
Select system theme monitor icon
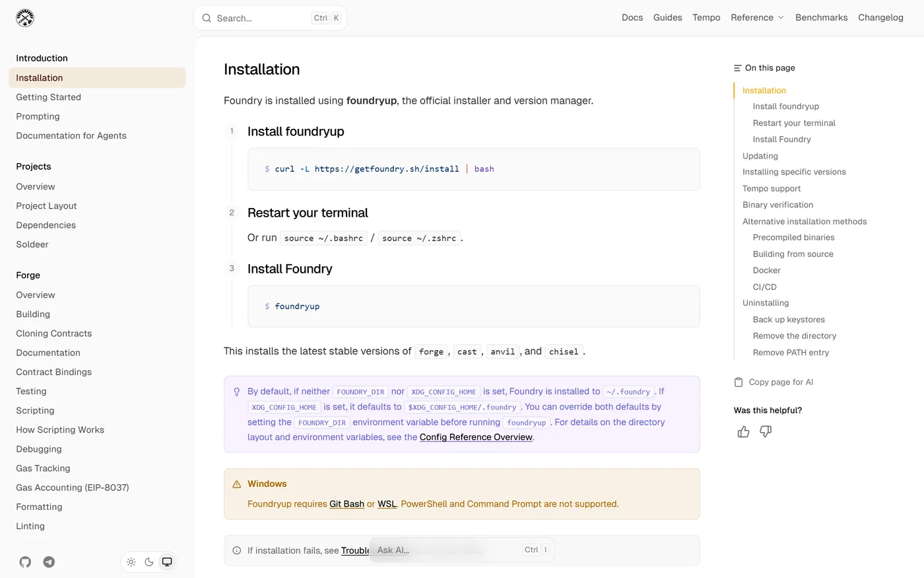(167, 562)
